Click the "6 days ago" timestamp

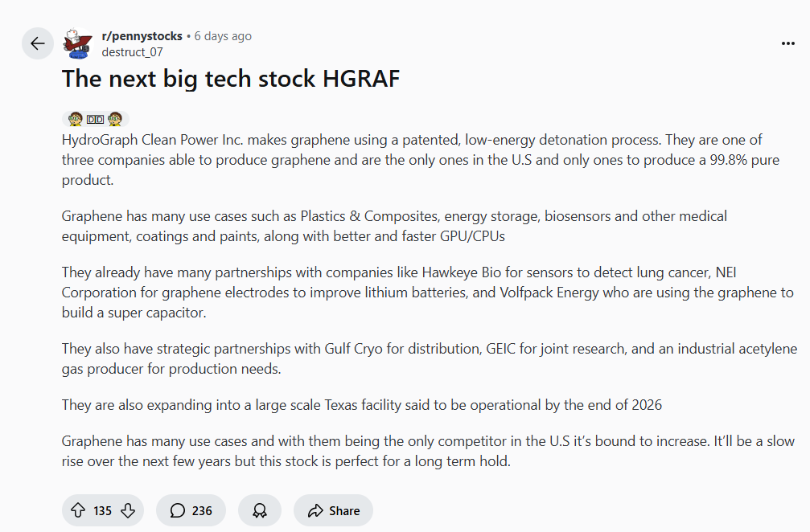coord(223,36)
